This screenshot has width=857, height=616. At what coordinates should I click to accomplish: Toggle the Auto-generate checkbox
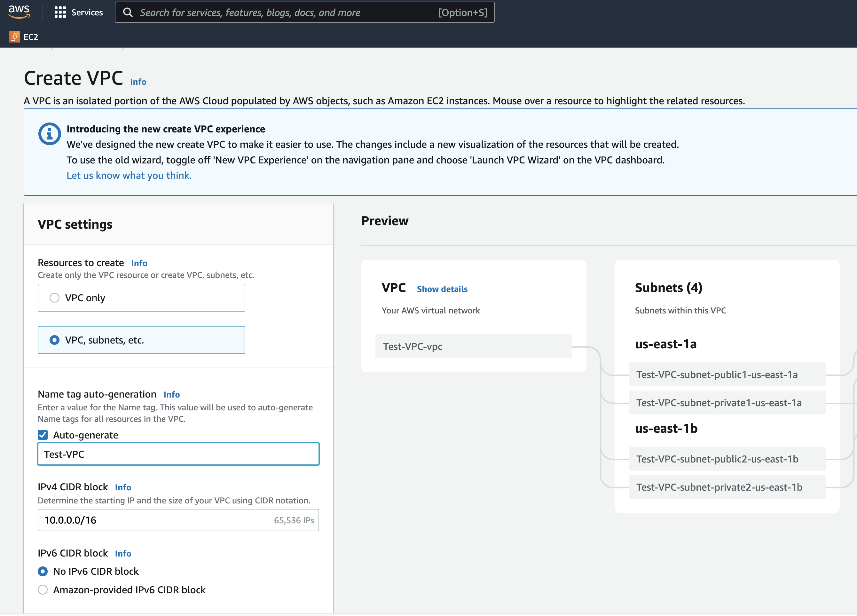coord(43,435)
